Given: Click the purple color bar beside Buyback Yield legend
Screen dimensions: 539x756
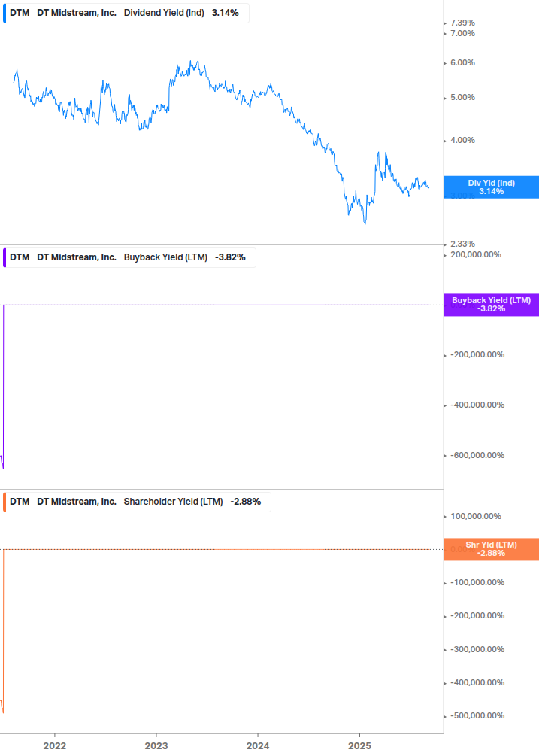Looking at the screenshot, I should click(x=5, y=257).
